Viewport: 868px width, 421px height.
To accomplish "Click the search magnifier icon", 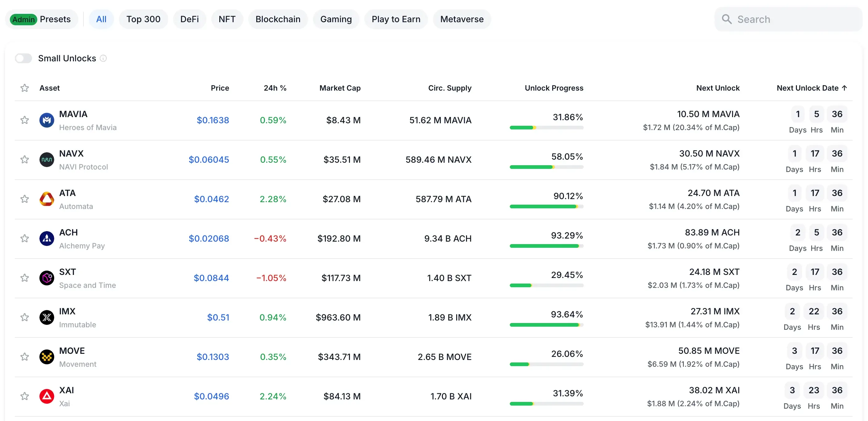I will click(x=727, y=19).
